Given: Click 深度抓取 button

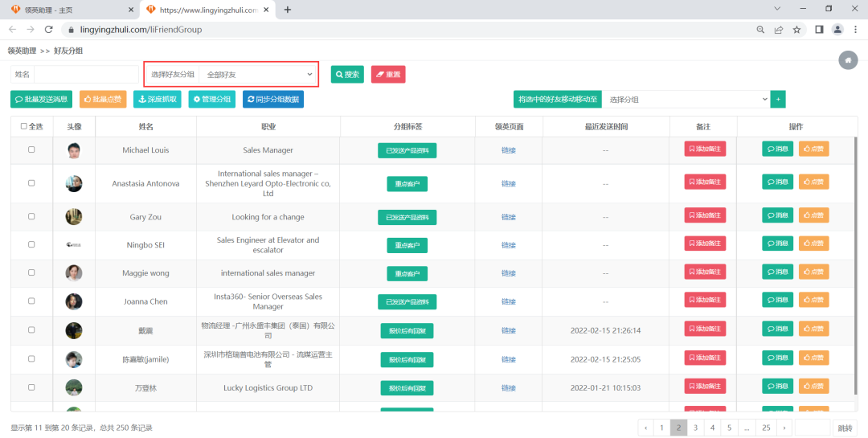Looking at the screenshot, I should point(158,99).
